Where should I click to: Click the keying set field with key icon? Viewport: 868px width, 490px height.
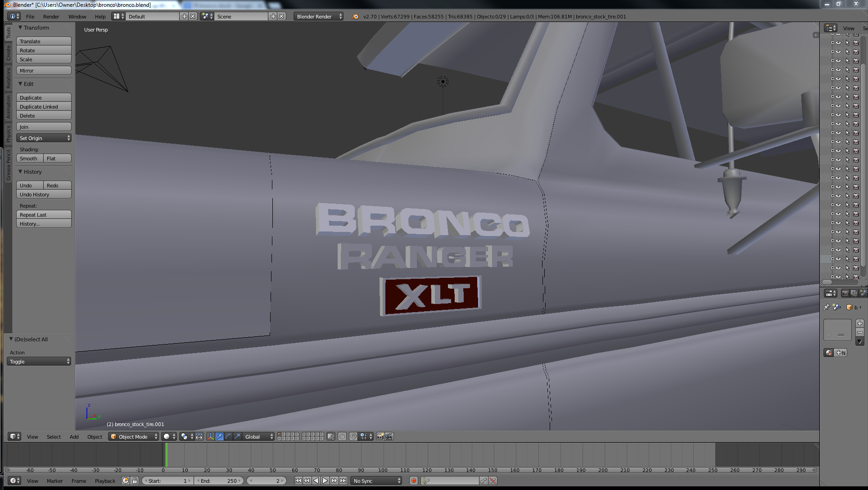coord(450,481)
